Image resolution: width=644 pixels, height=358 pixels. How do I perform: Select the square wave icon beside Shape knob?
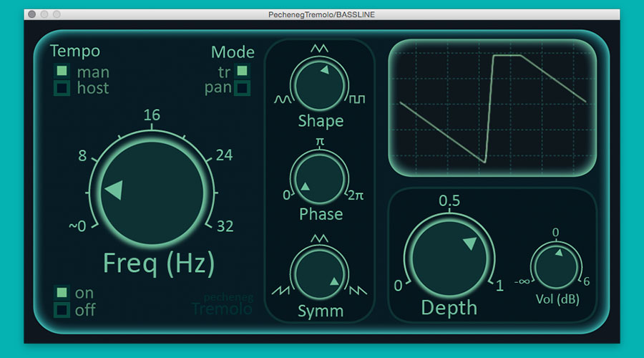click(357, 99)
